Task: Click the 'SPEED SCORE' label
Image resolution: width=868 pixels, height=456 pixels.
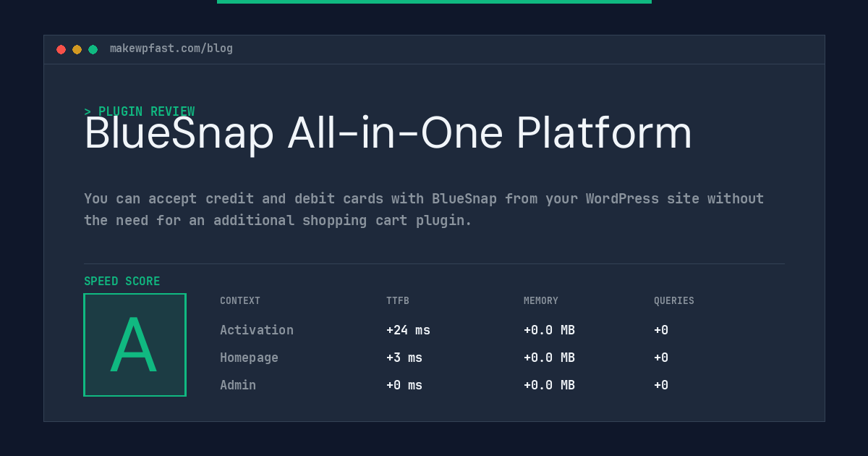Action: 122,281
